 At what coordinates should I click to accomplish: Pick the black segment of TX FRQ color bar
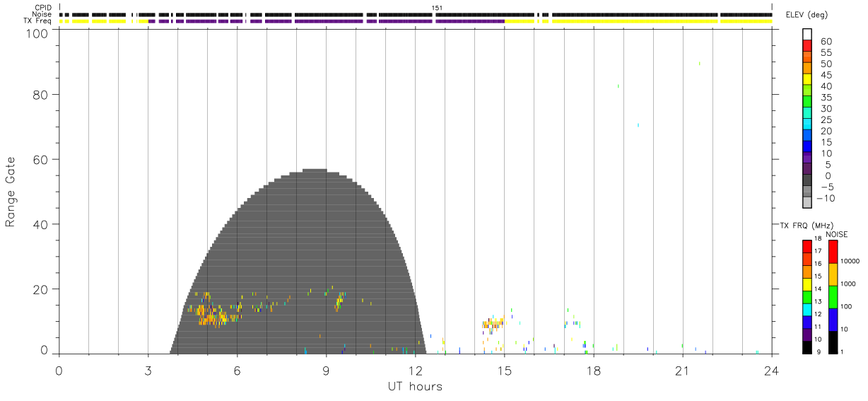click(807, 347)
